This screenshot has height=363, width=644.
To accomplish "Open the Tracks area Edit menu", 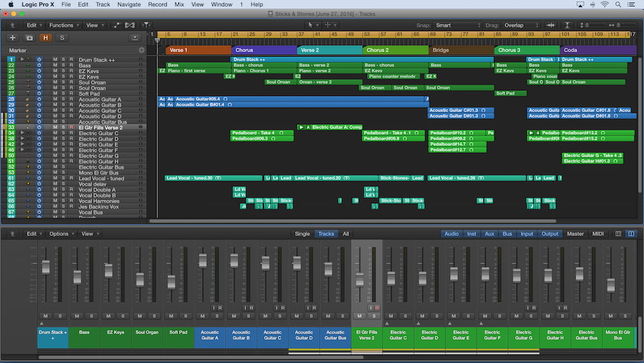I will 34,25.
